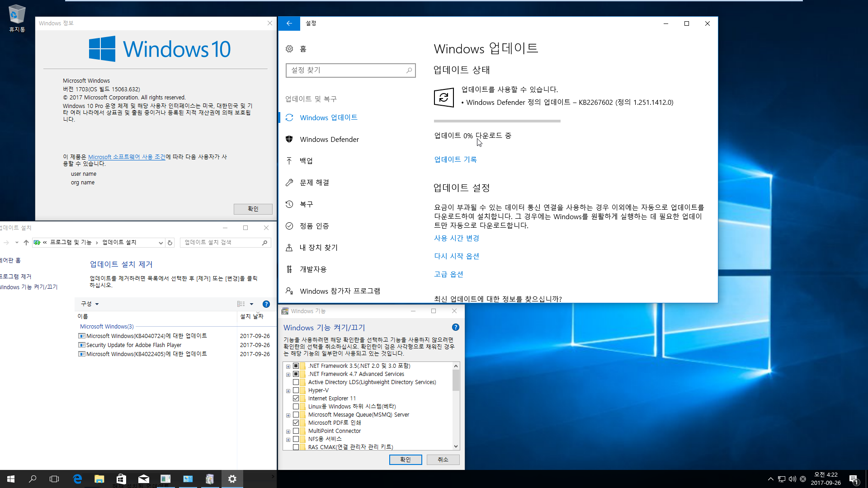This screenshot has height=488, width=868.
Task: Toggle .NET Framework 3.5 checkbox
Action: 296,366
